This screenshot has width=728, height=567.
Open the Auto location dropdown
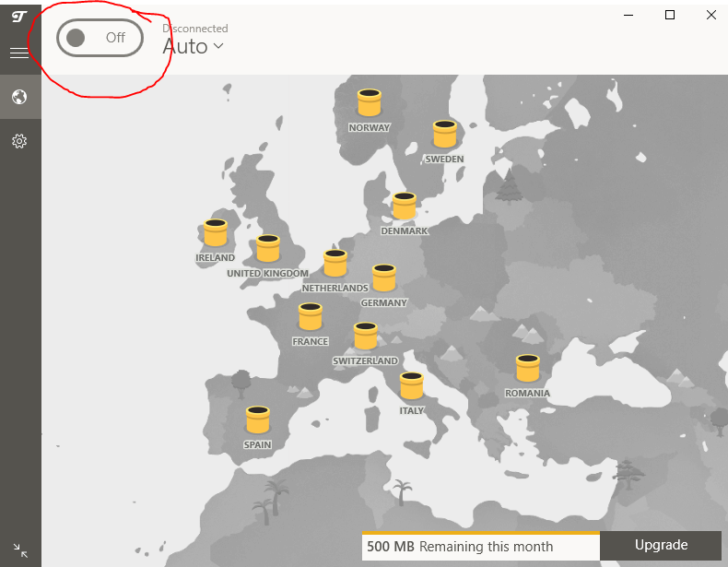coord(194,46)
